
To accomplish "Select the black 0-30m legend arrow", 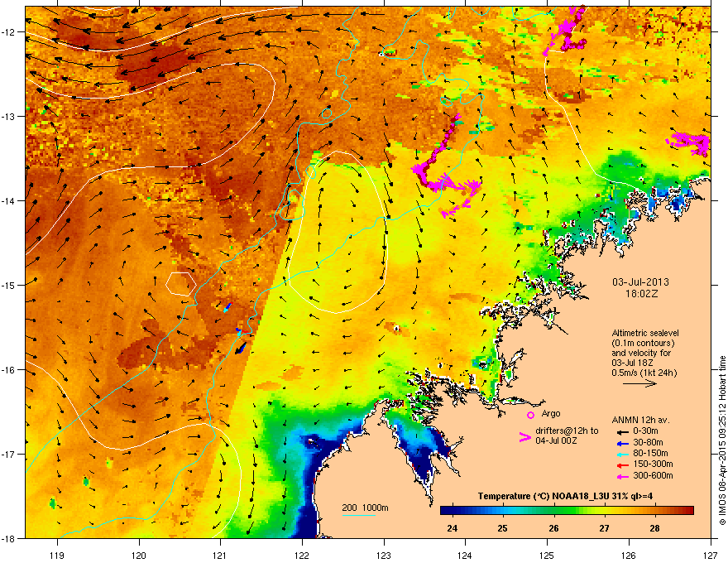I will pos(622,431).
